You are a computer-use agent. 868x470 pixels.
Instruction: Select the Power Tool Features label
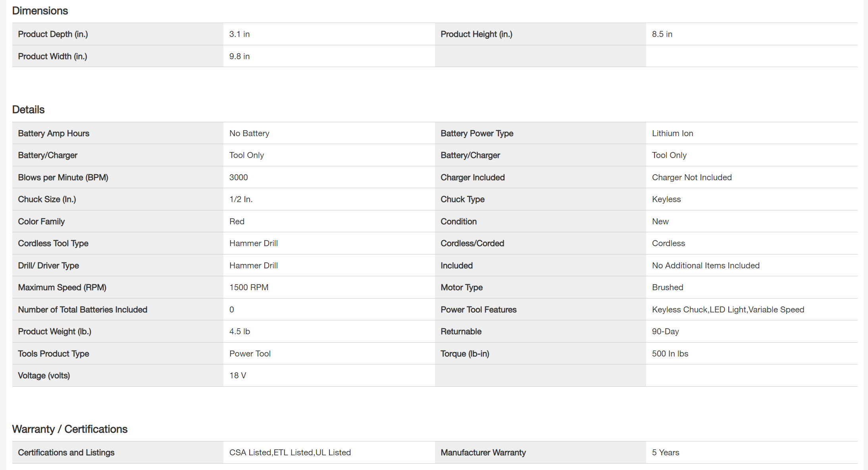(x=478, y=310)
